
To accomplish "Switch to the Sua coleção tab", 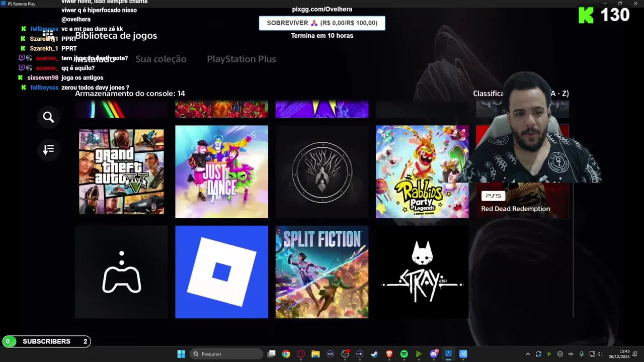I will 161,59.
